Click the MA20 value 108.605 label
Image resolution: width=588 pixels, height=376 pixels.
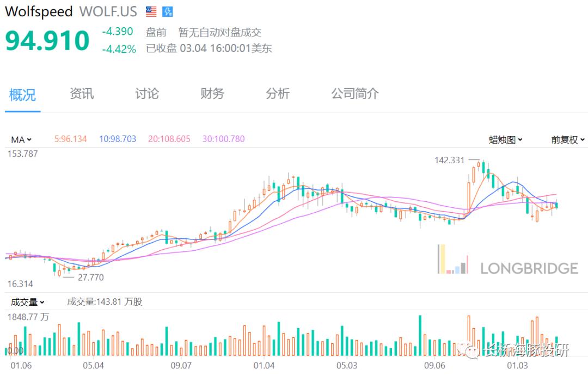click(169, 139)
